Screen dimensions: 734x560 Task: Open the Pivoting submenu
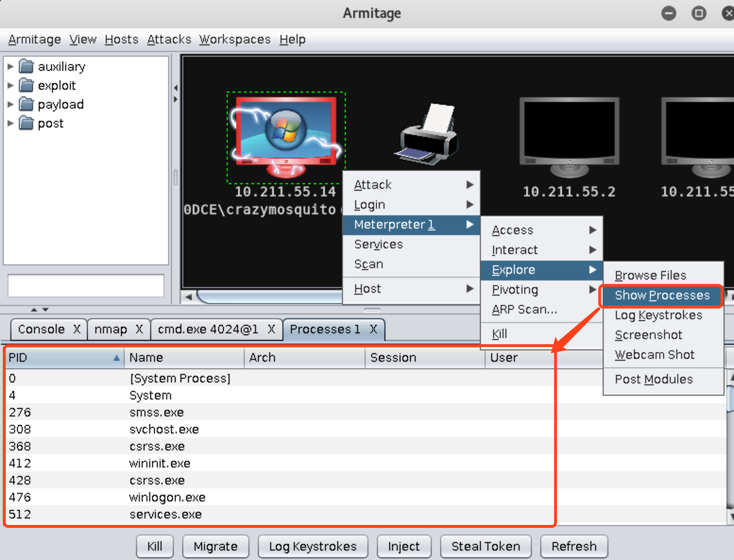542,289
